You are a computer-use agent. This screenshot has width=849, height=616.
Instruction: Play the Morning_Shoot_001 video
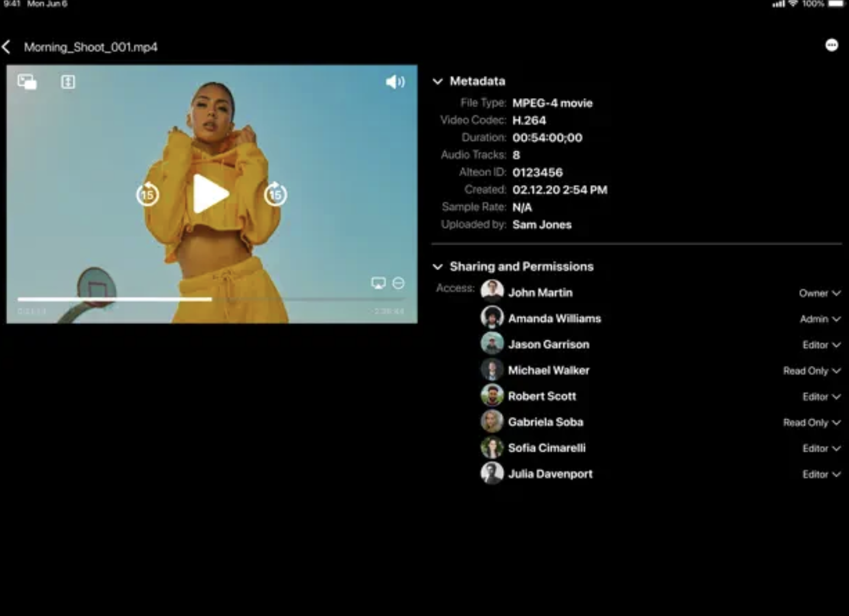point(210,194)
